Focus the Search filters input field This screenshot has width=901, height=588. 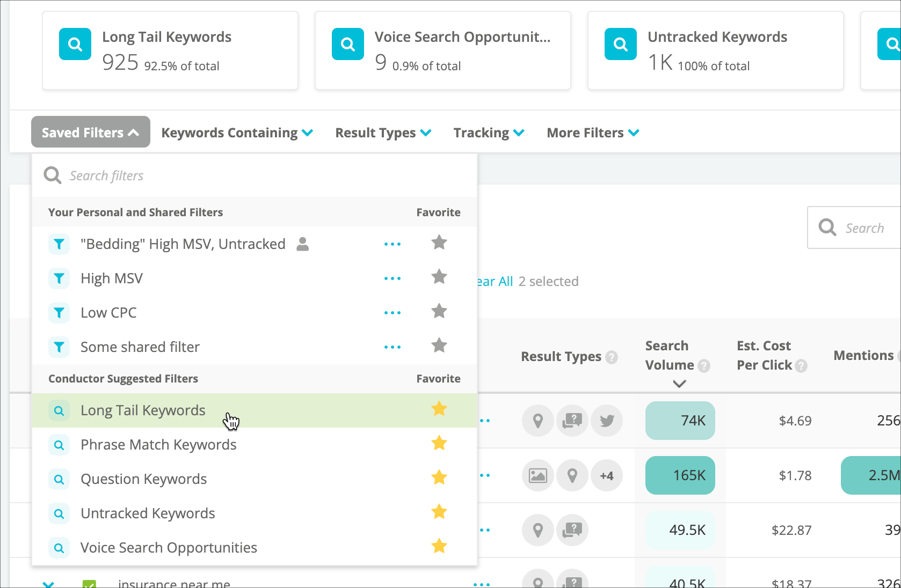point(255,175)
